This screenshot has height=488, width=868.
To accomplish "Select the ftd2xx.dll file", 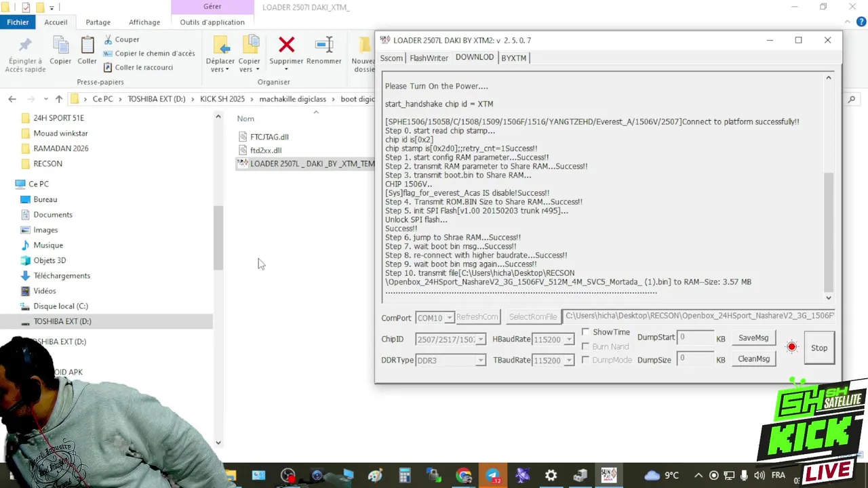I will point(266,150).
